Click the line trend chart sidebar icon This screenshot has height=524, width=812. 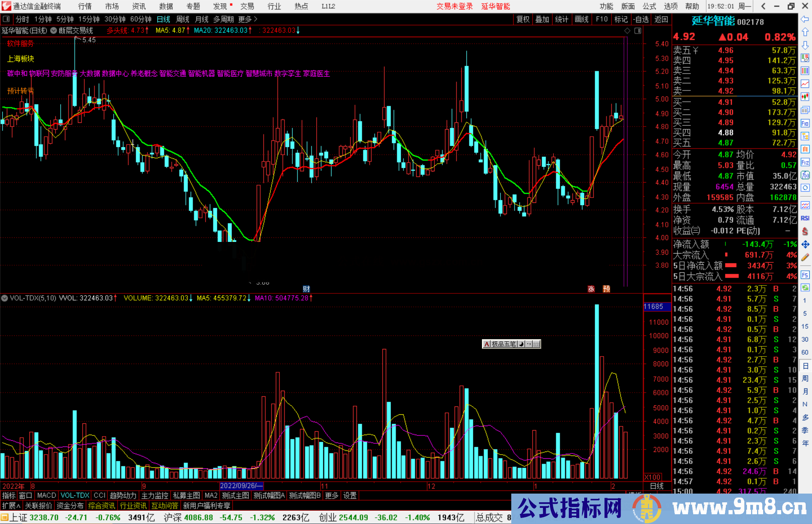click(x=805, y=84)
